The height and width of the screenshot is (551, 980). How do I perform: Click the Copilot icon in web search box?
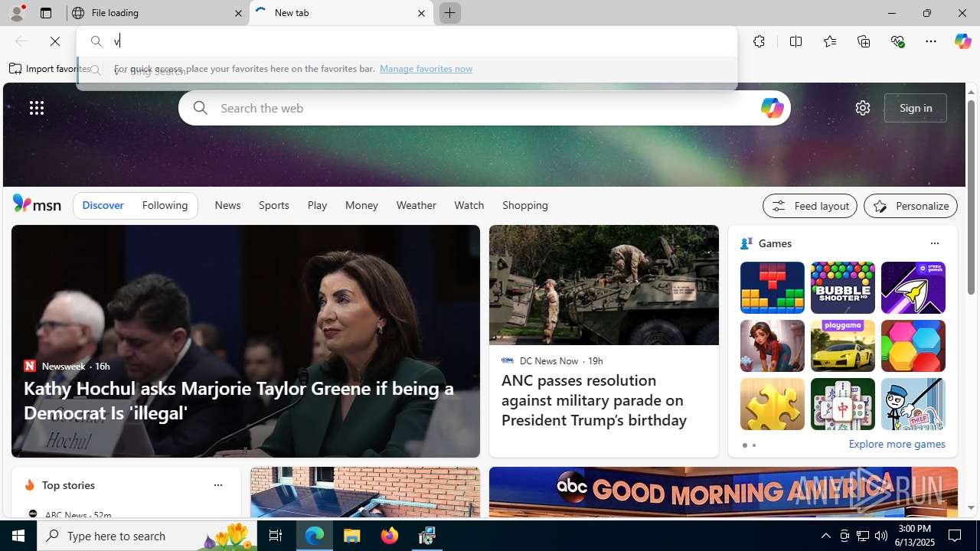coord(772,108)
